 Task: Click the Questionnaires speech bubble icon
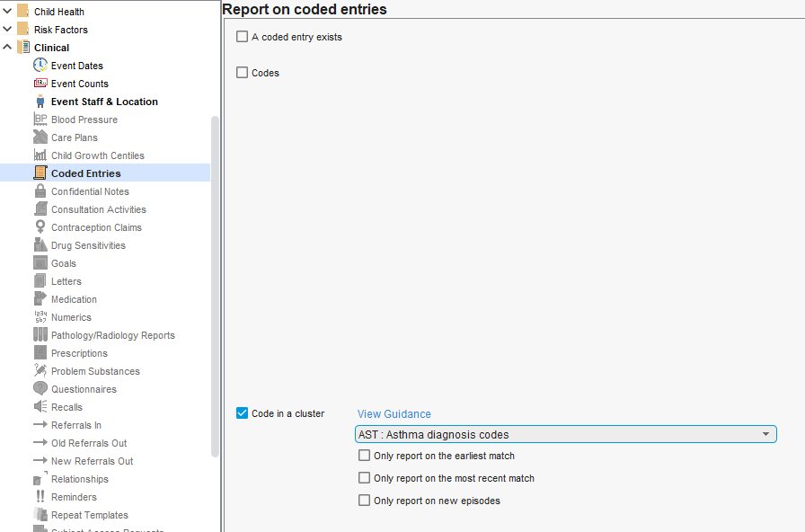pos(40,389)
